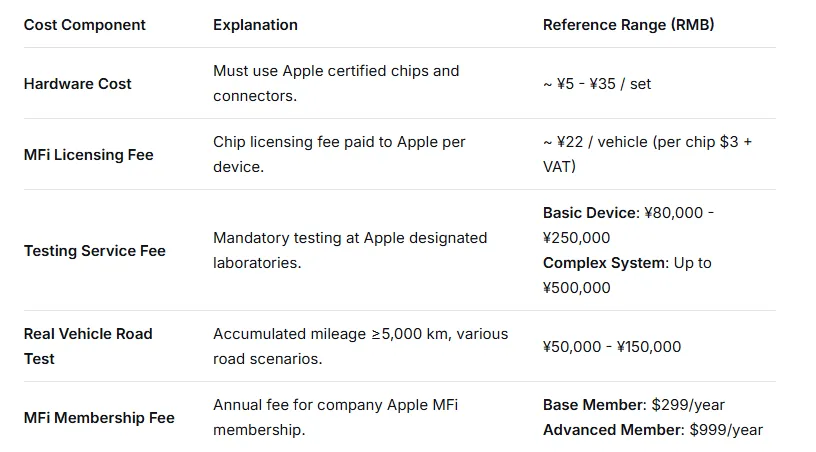Screen dimensions: 816x452
Task: Select the MFi Membership Fee label
Action: coord(99,418)
